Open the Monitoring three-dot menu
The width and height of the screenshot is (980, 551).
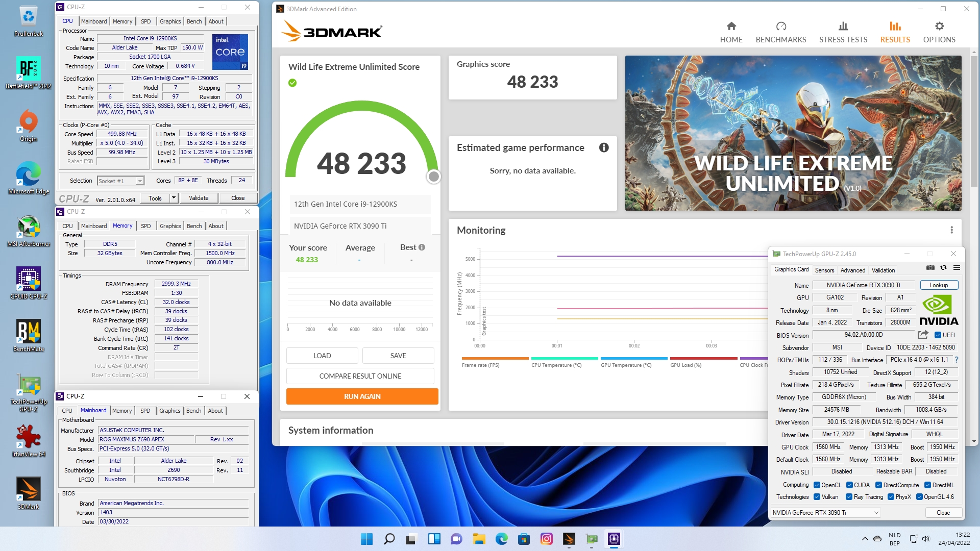(x=951, y=230)
